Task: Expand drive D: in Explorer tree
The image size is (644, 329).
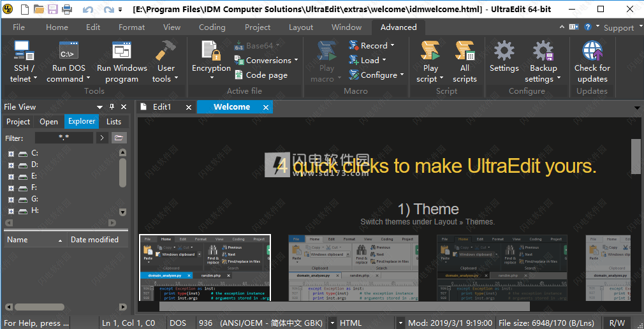Action: click(11, 165)
